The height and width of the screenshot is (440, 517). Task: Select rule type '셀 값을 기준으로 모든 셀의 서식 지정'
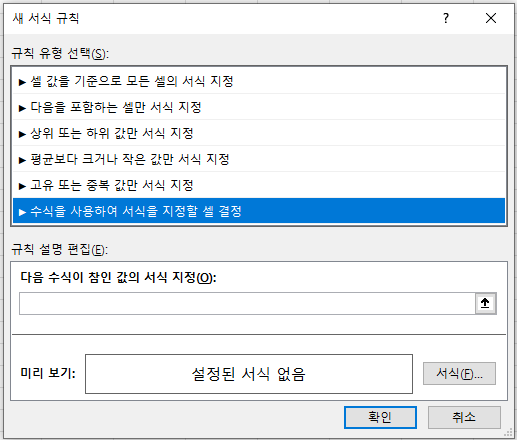click(259, 81)
